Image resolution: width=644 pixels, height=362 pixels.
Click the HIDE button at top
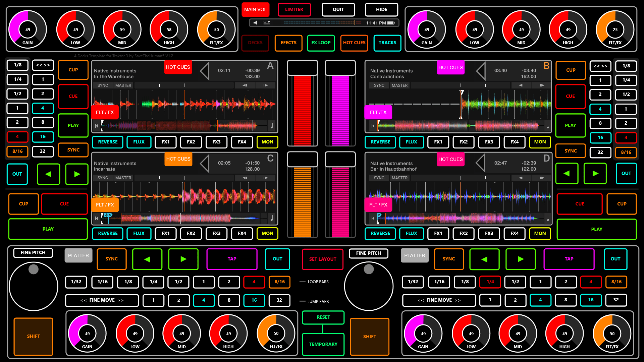point(381,9)
